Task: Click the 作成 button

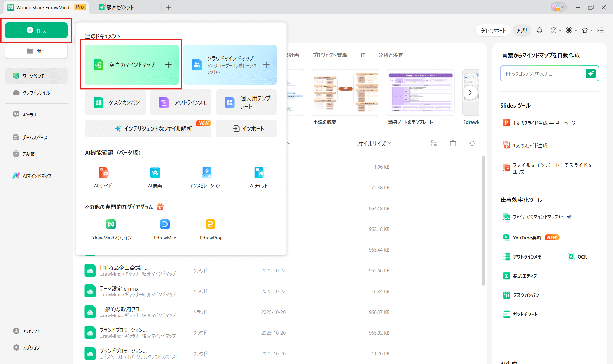Action: pyautogui.click(x=36, y=30)
